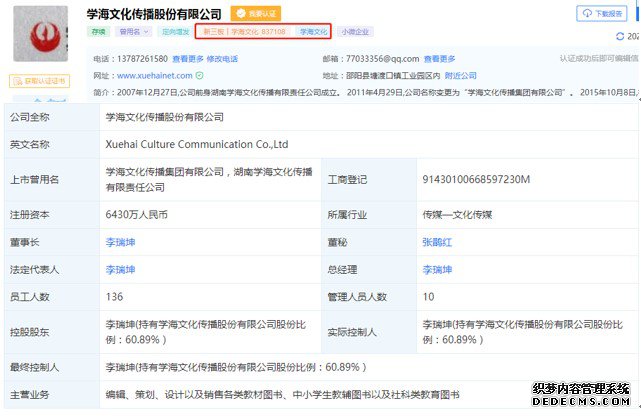
Task: Click 查看更多 next to email address
Action: tap(439, 59)
